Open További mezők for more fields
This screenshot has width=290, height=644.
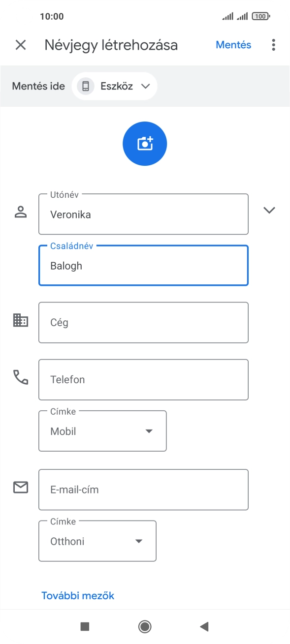77,595
